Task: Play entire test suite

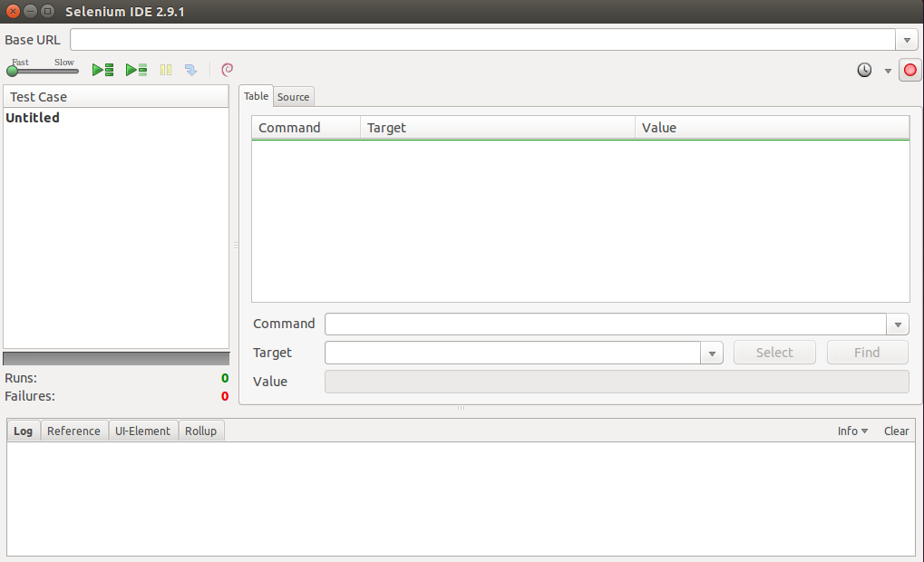Action: [103, 70]
